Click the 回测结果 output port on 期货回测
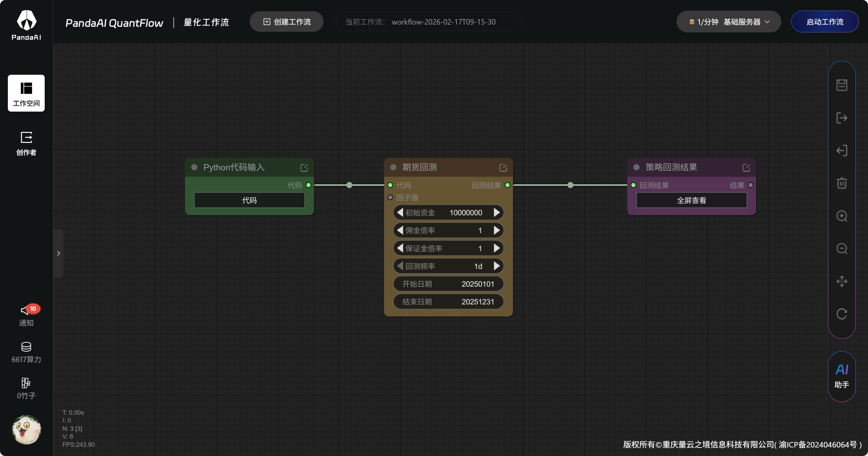Screen dimensions: 868x456 [x=507, y=185]
